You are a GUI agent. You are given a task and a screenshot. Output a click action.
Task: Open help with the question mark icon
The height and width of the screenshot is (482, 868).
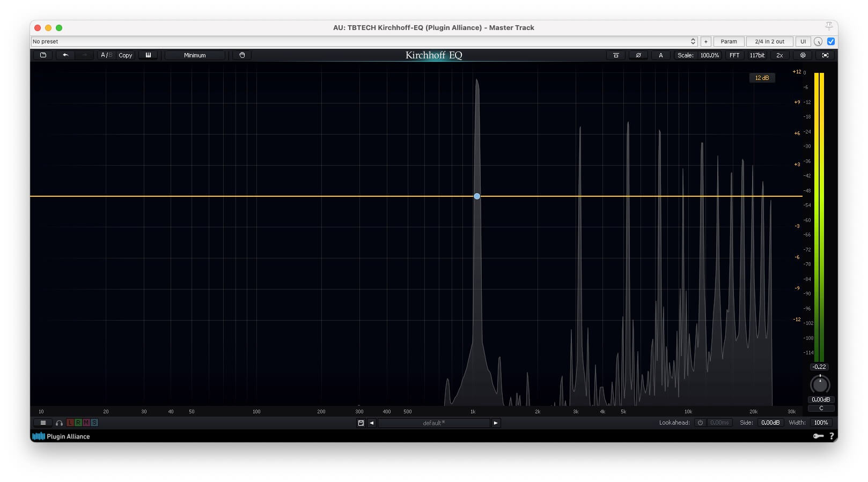point(832,436)
